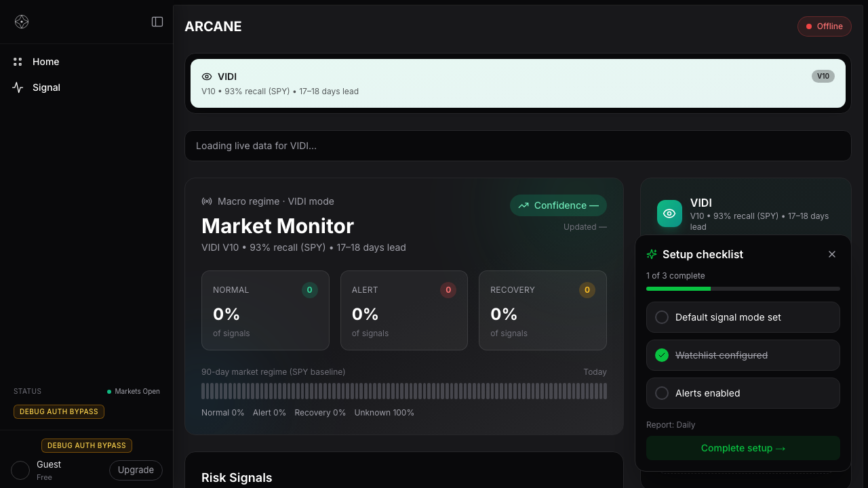Collapse the sidebar using the panel icon
The image size is (868, 488).
tap(157, 22)
